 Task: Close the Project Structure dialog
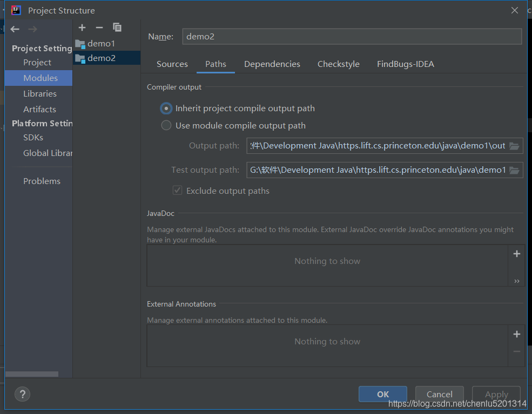pos(514,10)
